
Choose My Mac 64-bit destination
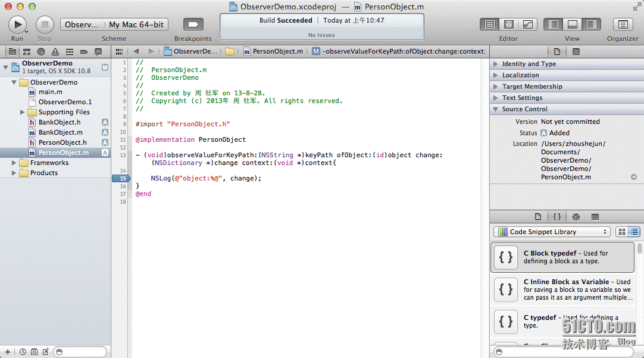(136, 24)
